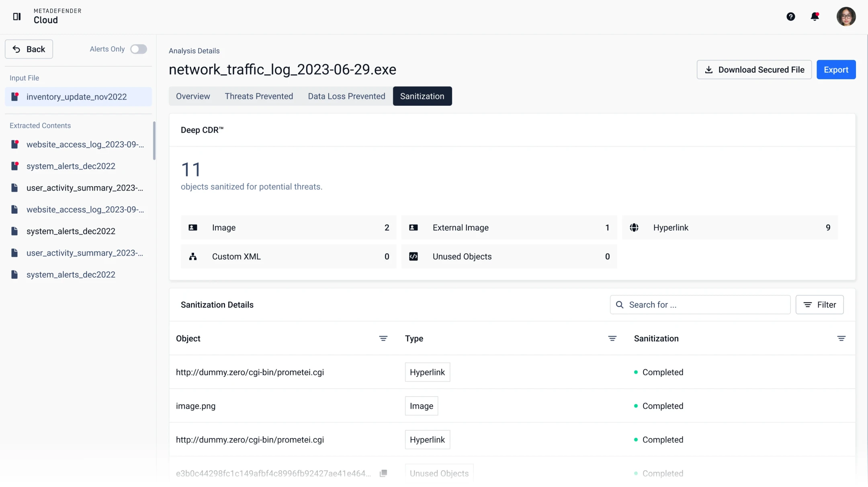The height and width of the screenshot is (487, 868).
Task: Switch to the Threats Prevented tab
Action: pos(259,96)
